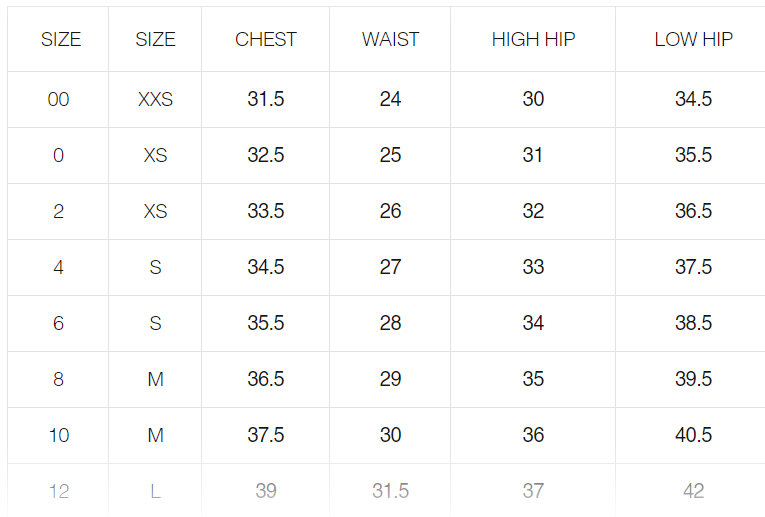Click chest measurement 32.5
765x517 pixels.
tap(266, 156)
